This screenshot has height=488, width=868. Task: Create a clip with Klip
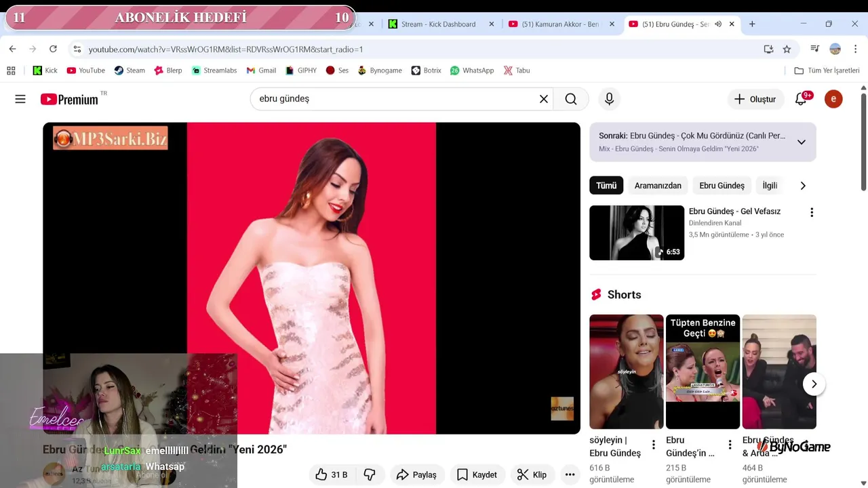[532, 474]
